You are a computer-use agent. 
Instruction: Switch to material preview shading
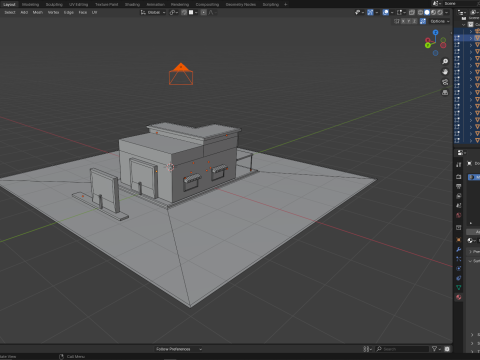pyautogui.click(x=434, y=12)
